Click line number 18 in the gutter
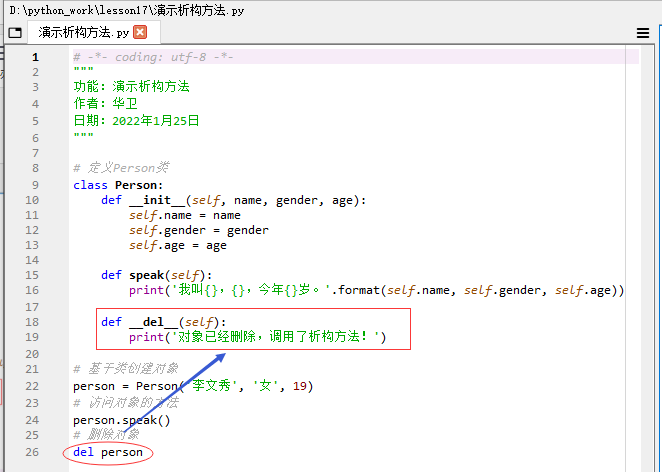662x472 pixels. pos(32,322)
